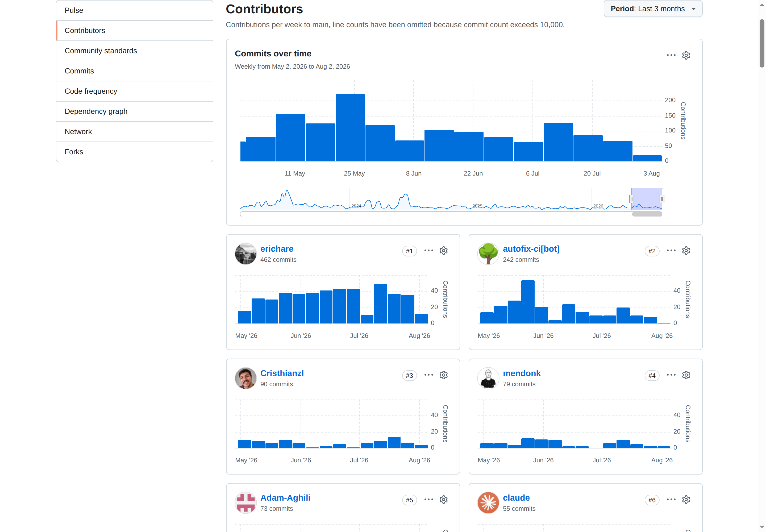This screenshot has width=766, height=532.
Task: Open Code frequency page
Action: tap(135, 91)
